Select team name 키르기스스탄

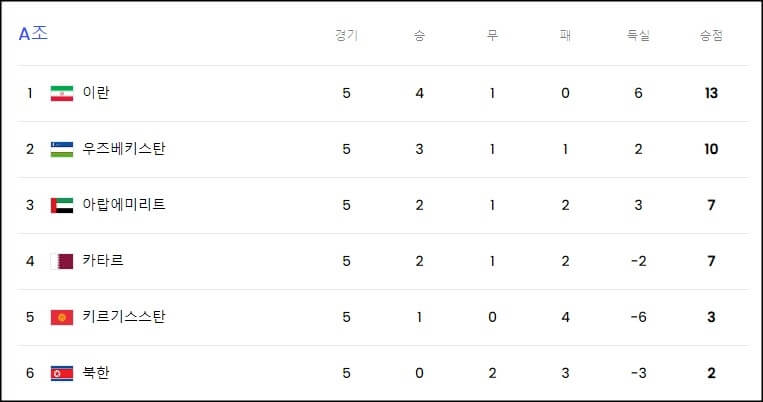[x=124, y=316]
